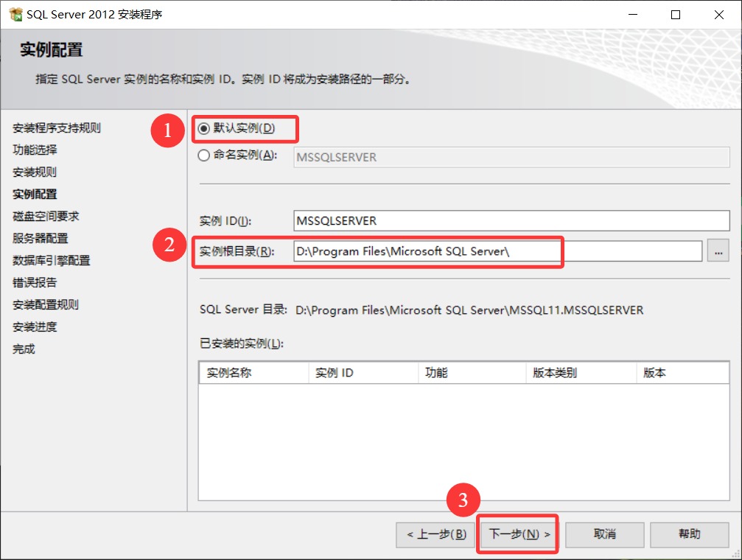
Task: Open help with 帮助 button
Action: [x=689, y=534]
